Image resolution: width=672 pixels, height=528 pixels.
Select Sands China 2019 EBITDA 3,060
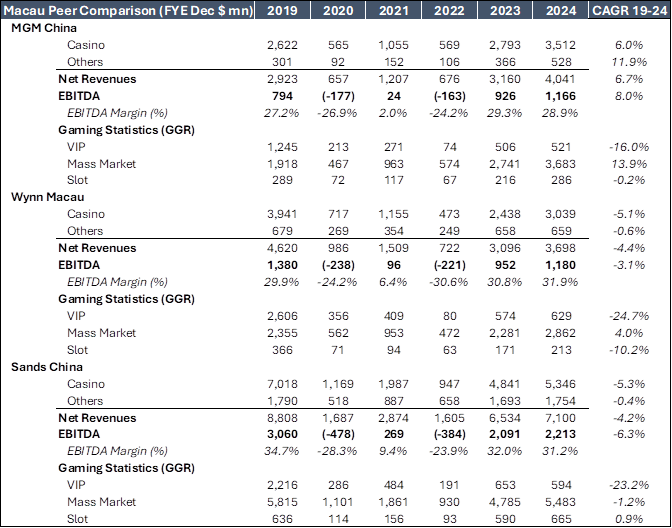pyautogui.click(x=282, y=434)
